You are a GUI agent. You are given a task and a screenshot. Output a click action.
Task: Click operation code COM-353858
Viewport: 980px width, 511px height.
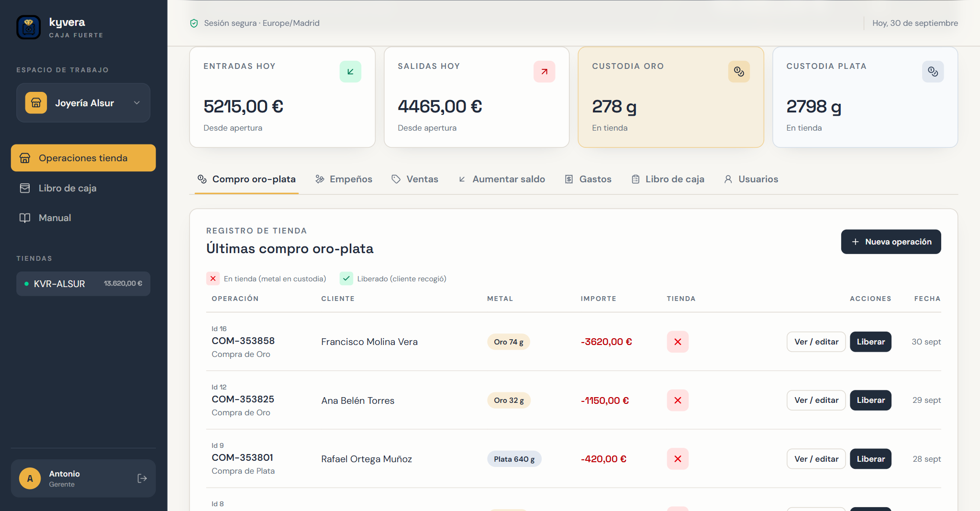pyautogui.click(x=243, y=341)
